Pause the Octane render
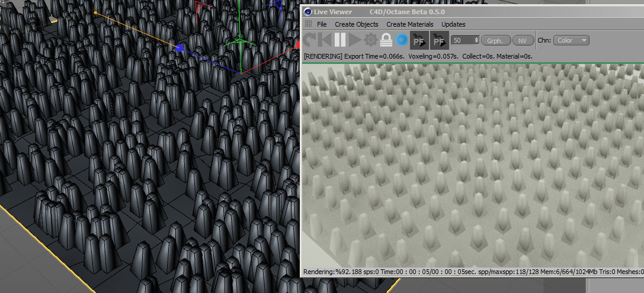This screenshot has height=293, width=644. click(340, 40)
